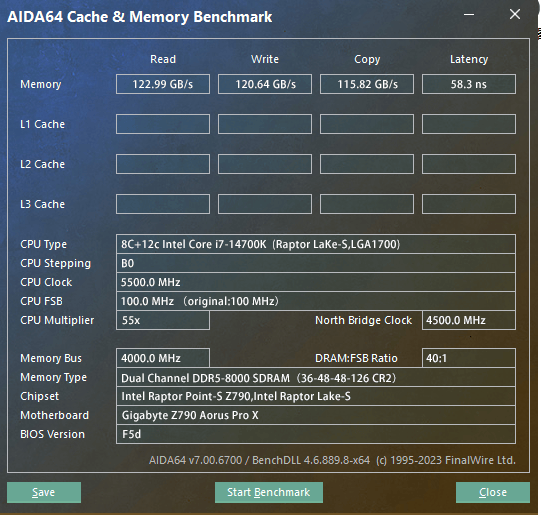Image resolution: width=541 pixels, height=515 pixels.
Task: Click the empty L3 Cache Latency box
Action: 469,204
